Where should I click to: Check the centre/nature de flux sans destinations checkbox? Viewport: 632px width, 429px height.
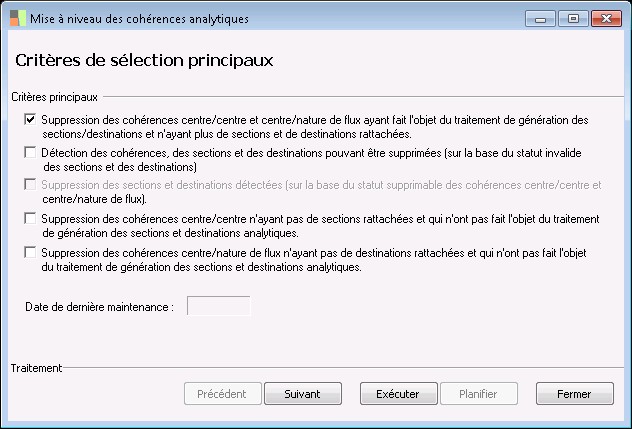(x=30, y=252)
